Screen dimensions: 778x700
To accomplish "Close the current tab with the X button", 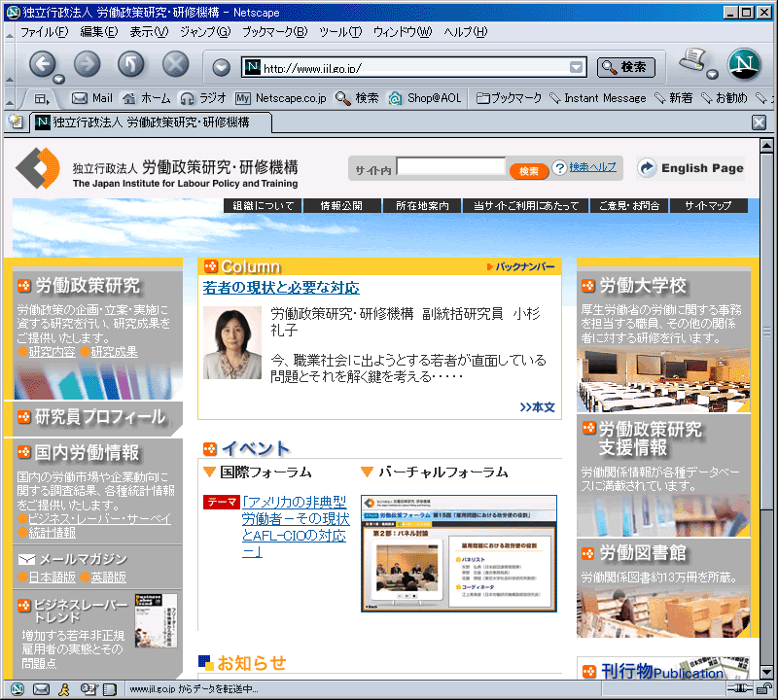I will tap(759, 122).
